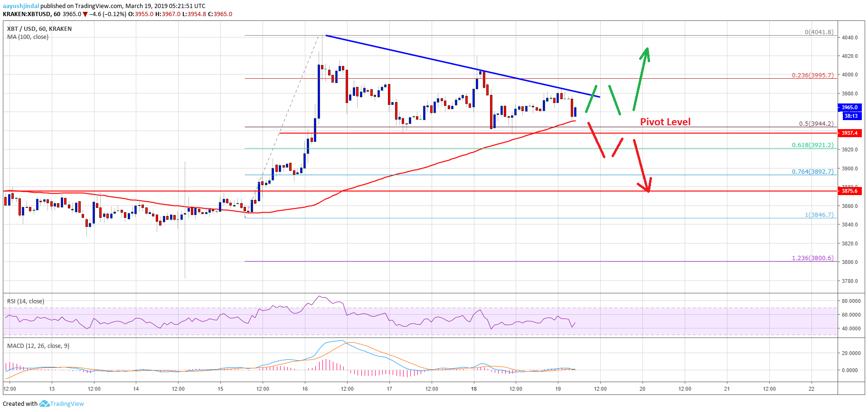The image size is (868, 412).
Task: Click the 0.5(3944.2) Fibonacci label
Action: pos(816,124)
